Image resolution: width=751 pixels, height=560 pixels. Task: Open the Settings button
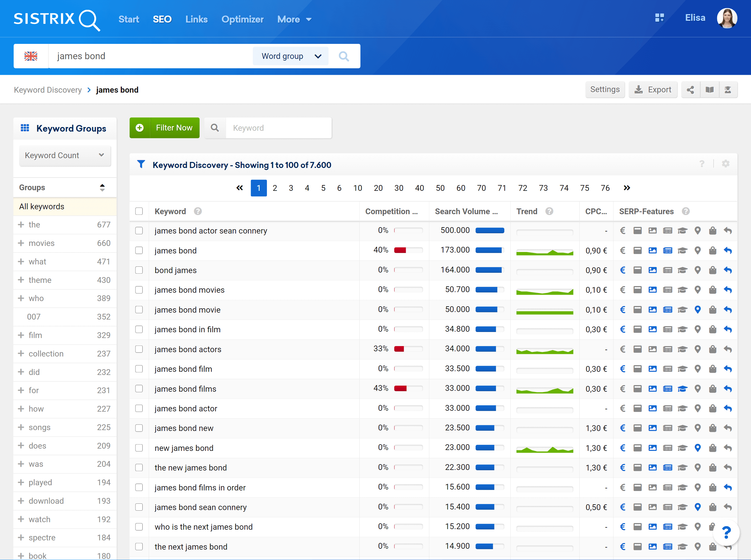click(605, 89)
